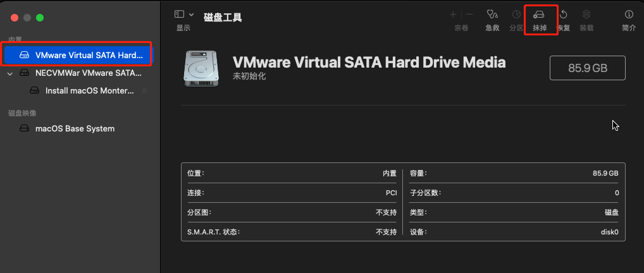Viewport: 644px width, 273px height.
Task: Click the 内置 location value in table
Action: tap(390, 173)
